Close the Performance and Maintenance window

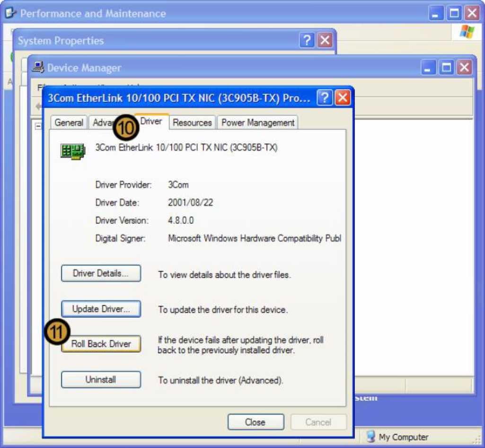[472, 13]
